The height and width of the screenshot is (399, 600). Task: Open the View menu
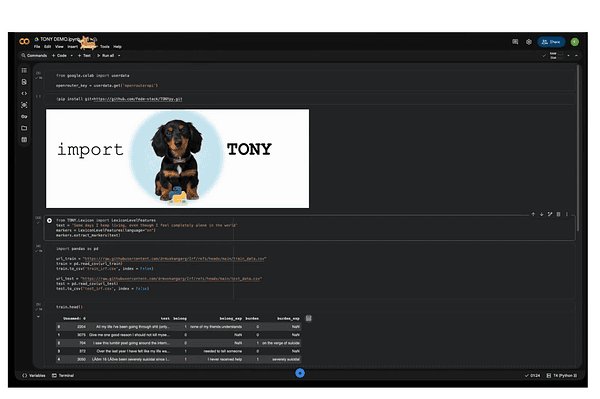click(x=59, y=47)
